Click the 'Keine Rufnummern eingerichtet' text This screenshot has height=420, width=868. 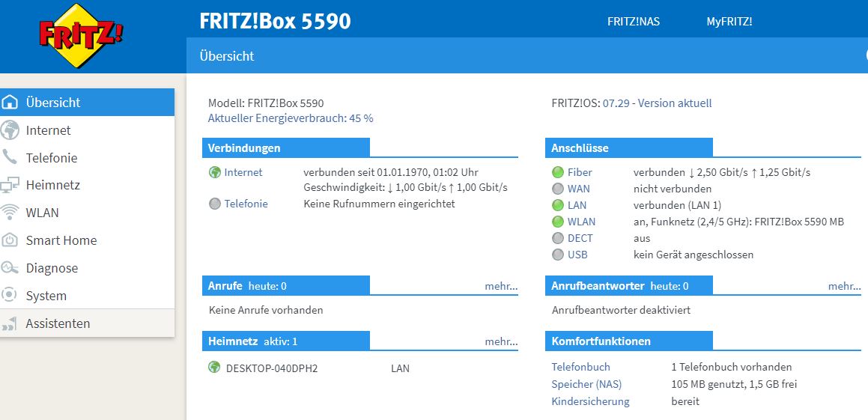379,204
